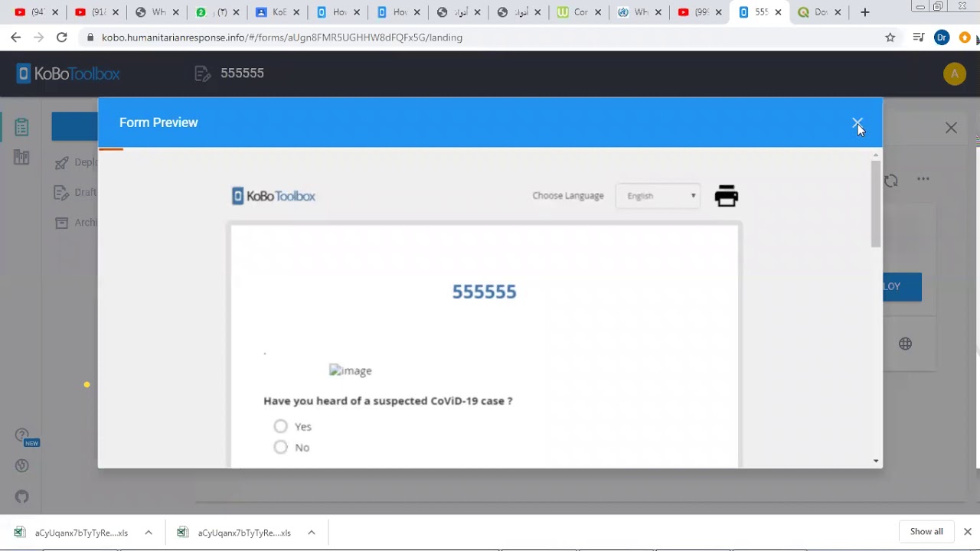Select the No radio button
The width and height of the screenshot is (980, 551).
(280, 447)
